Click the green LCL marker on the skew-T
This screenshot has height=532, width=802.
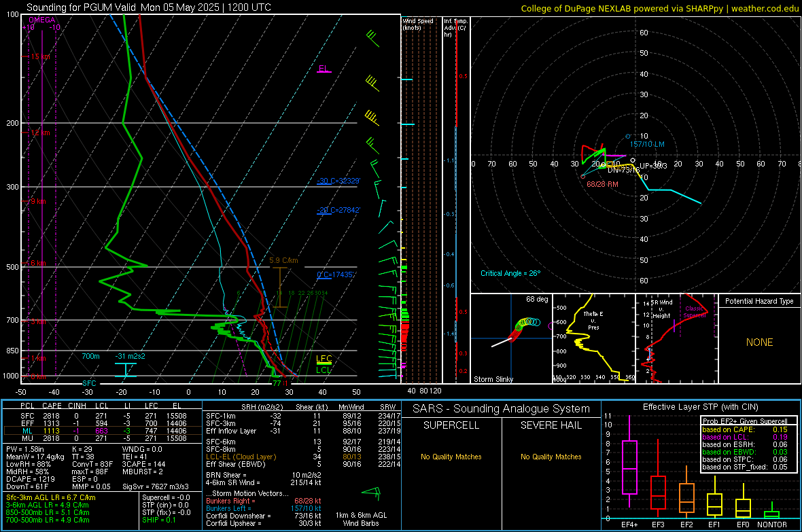(324, 370)
